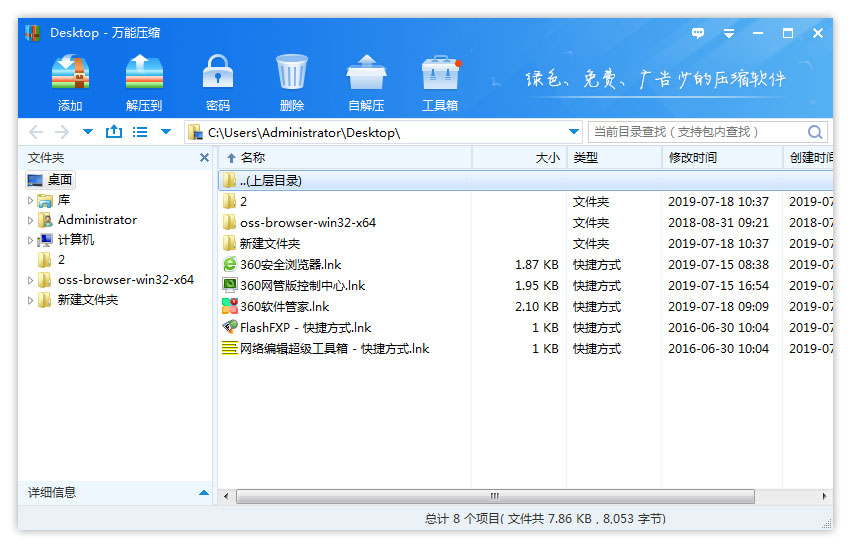Click the 删除 (Delete) trash icon
The image size is (851, 548).
(x=291, y=74)
